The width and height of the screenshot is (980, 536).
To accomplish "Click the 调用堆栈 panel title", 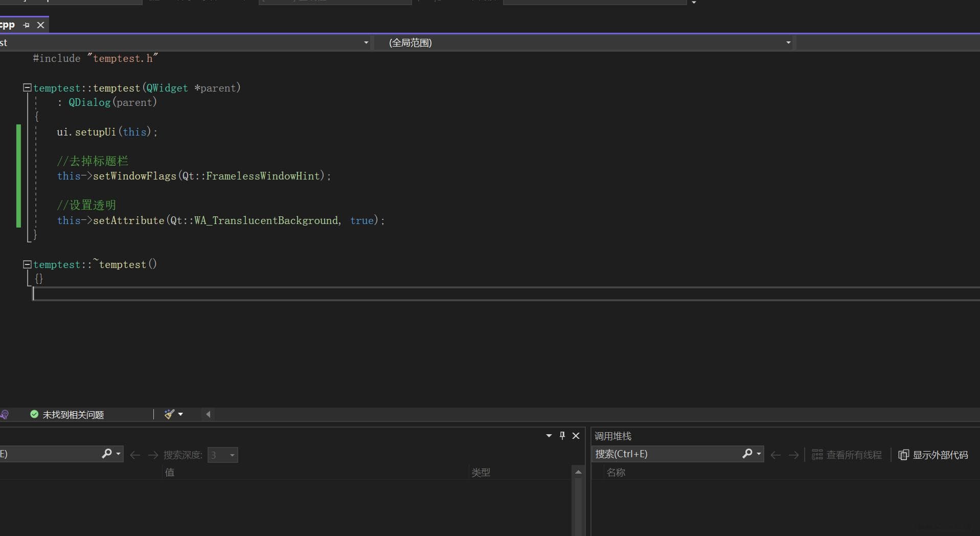I will click(613, 436).
